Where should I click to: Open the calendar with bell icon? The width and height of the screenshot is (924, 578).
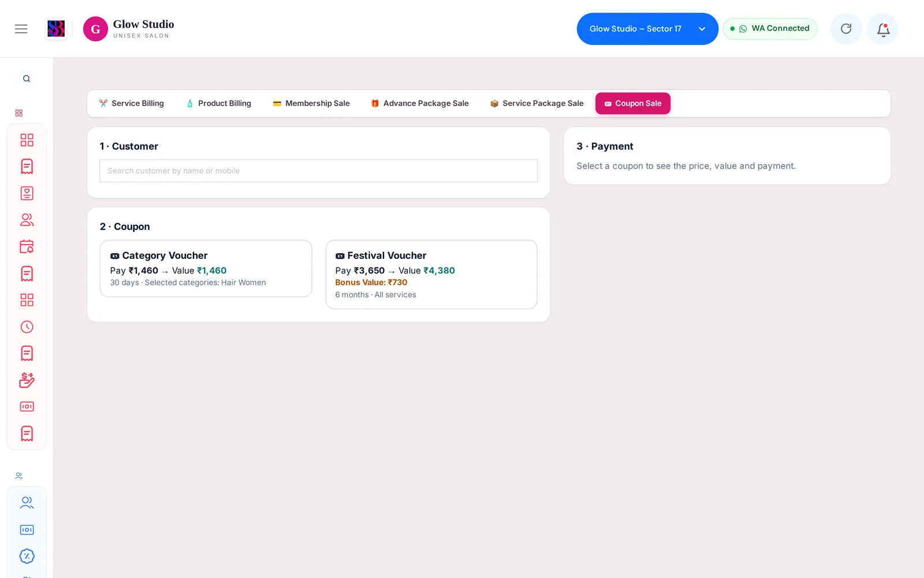pos(27,247)
